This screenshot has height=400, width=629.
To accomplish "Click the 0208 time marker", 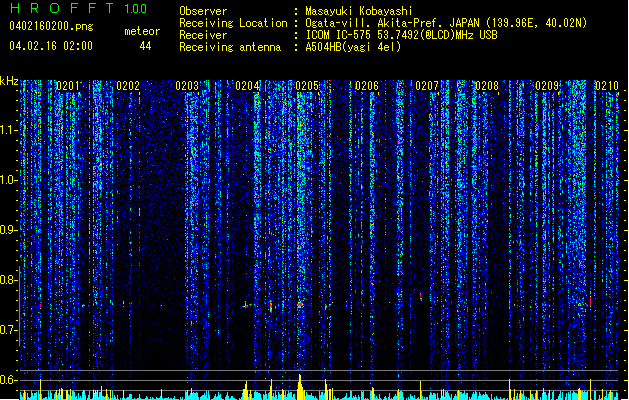I will click(x=487, y=86).
